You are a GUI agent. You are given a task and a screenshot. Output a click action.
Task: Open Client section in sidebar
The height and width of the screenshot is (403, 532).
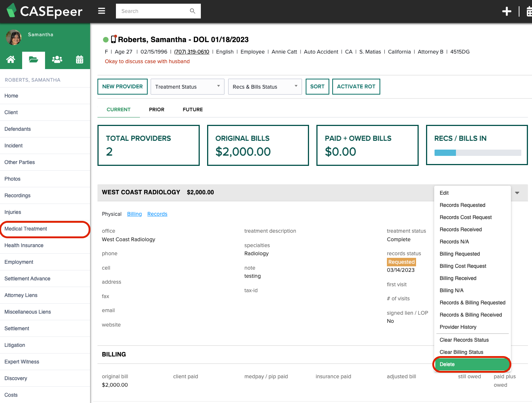tap(45, 112)
